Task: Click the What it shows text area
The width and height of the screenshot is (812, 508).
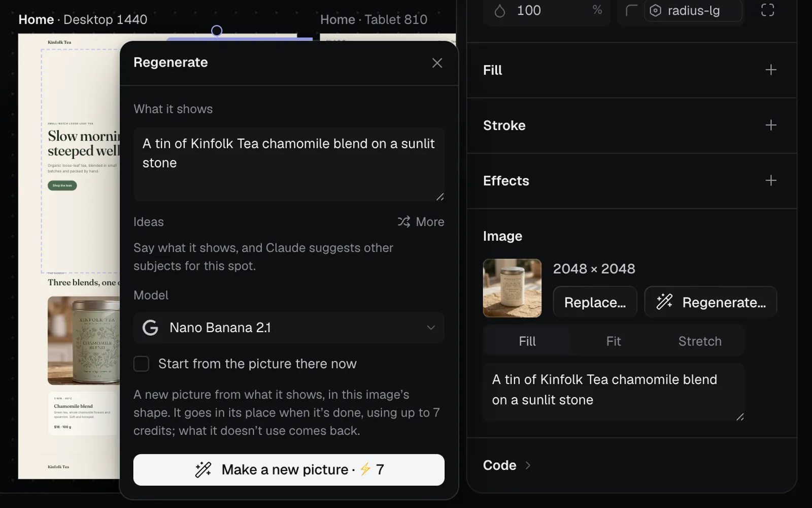Action: [289, 164]
